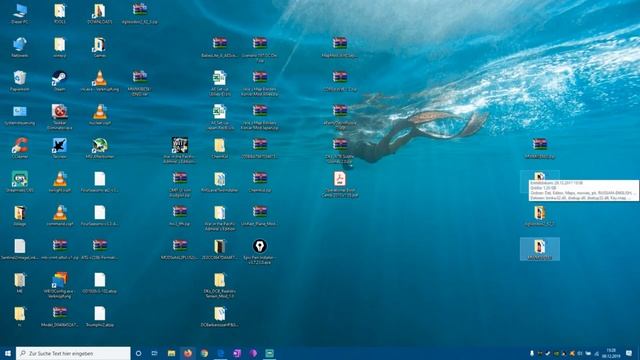The width and height of the screenshot is (640, 360).
Task: Open Microsoft Edge from the taskbar
Action: (x=220, y=353)
